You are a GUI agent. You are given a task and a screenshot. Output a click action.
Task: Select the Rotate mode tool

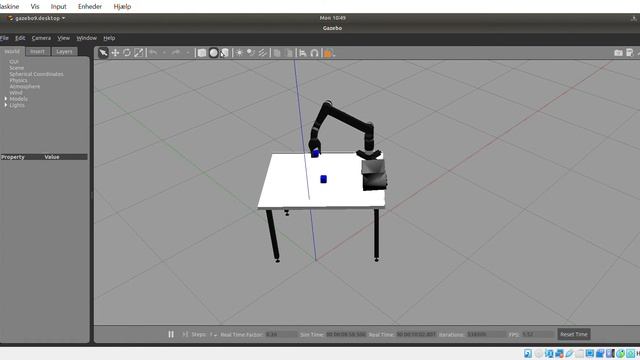click(127, 53)
